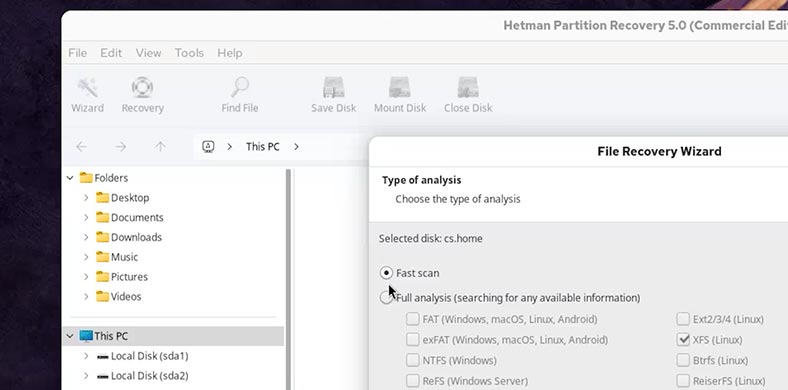The image size is (788, 390).
Task: Expand the Desktop folder node
Action: (86, 198)
